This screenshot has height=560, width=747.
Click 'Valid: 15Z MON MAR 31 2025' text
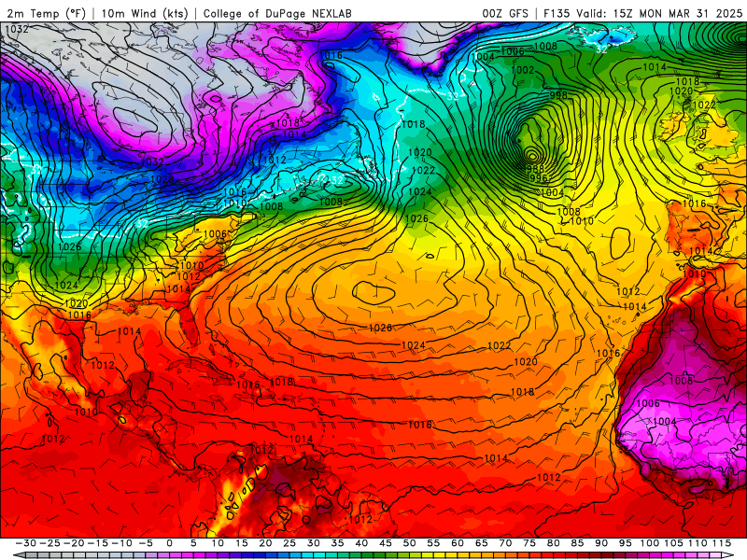(x=659, y=13)
